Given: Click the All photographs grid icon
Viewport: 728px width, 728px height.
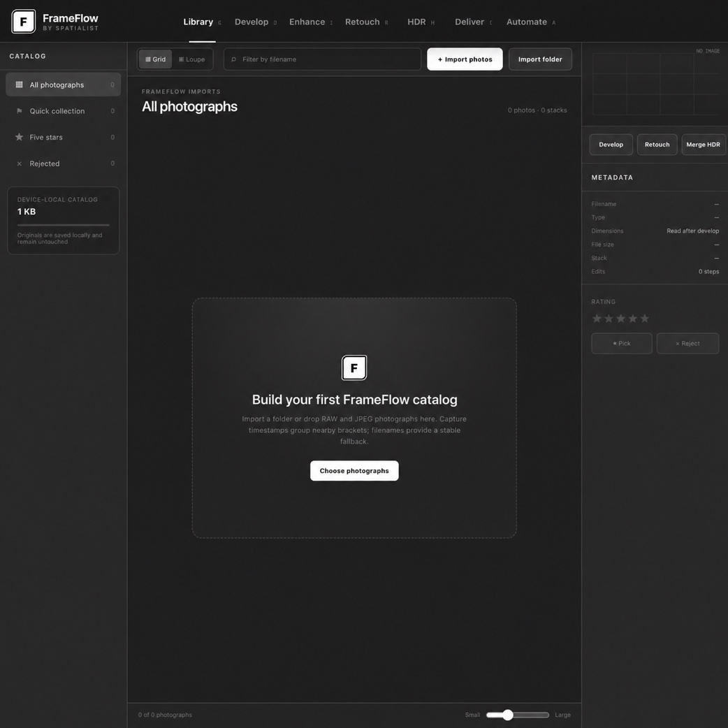Looking at the screenshot, I should 19,85.
